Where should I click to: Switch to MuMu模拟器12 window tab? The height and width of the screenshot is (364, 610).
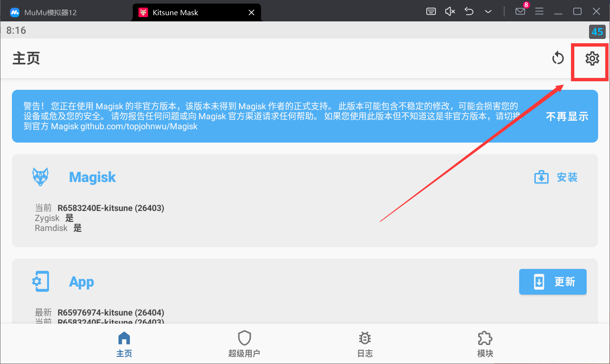pos(50,12)
